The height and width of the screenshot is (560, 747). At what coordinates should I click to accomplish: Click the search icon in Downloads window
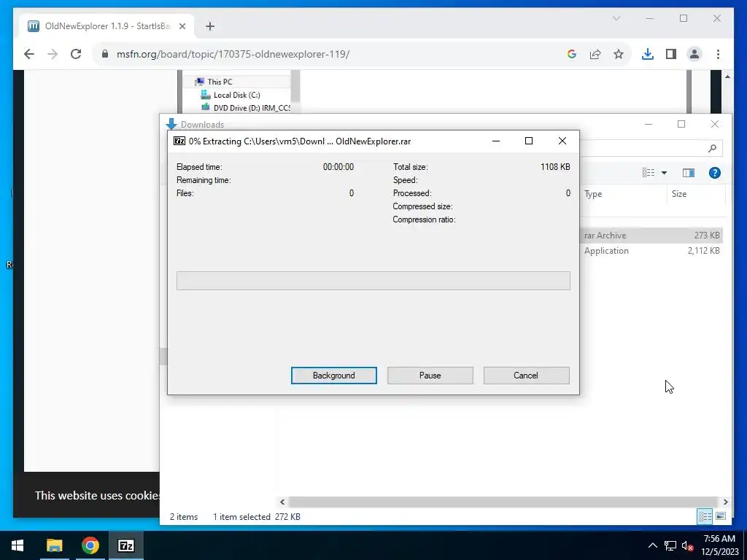[712, 148]
